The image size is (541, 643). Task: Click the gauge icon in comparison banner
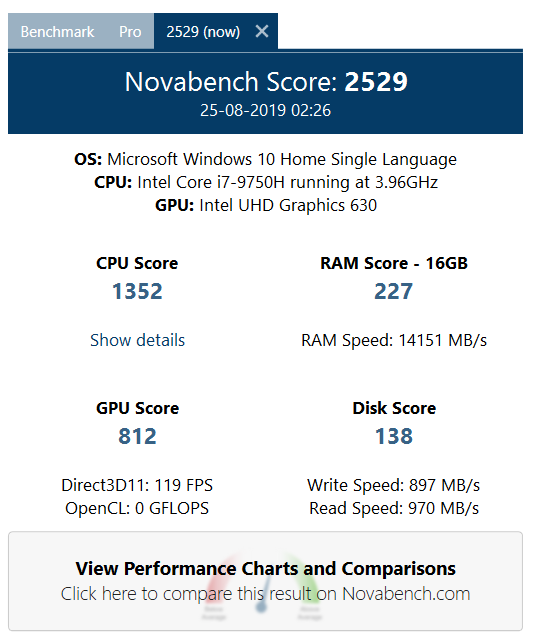click(261, 586)
